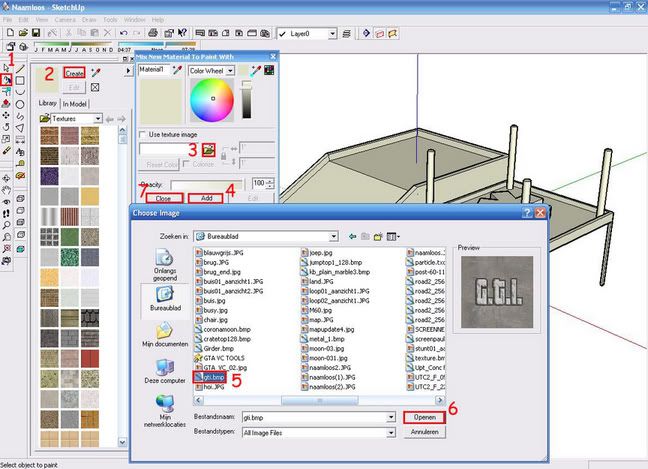Click the Open file icon in main toolbar
Screen dimensions: 648x469
23,33
